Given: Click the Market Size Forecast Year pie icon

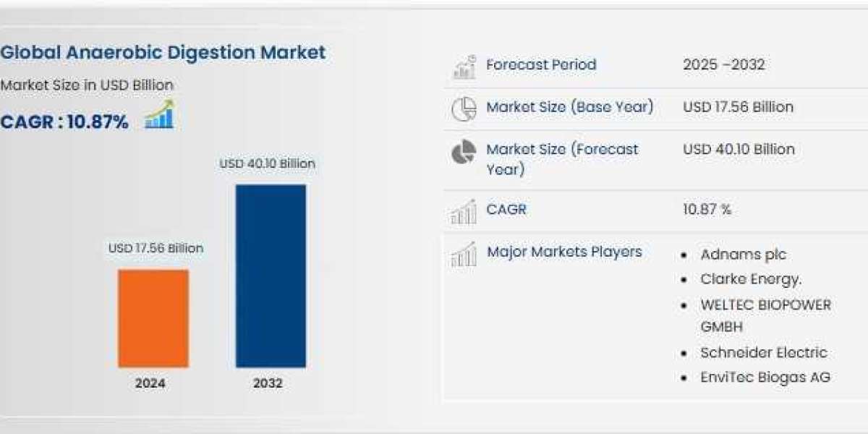Looking at the screenshot, I should [x=464, y=152].
